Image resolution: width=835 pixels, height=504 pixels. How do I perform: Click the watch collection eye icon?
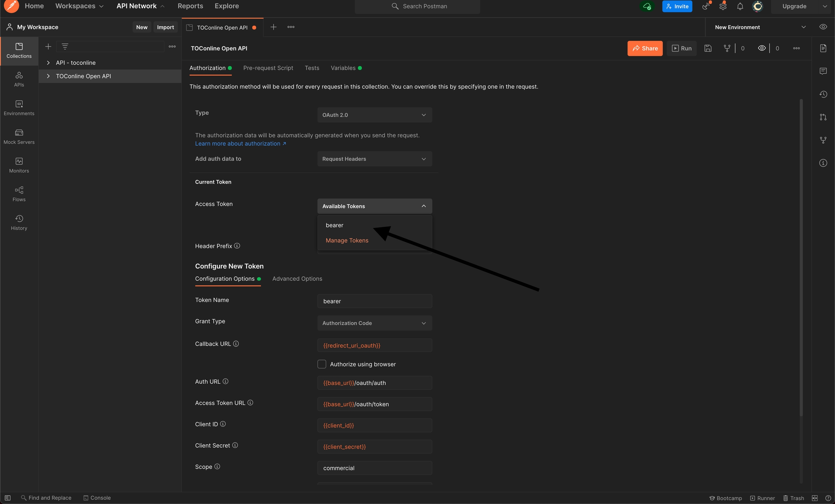(x=761, y=48)
